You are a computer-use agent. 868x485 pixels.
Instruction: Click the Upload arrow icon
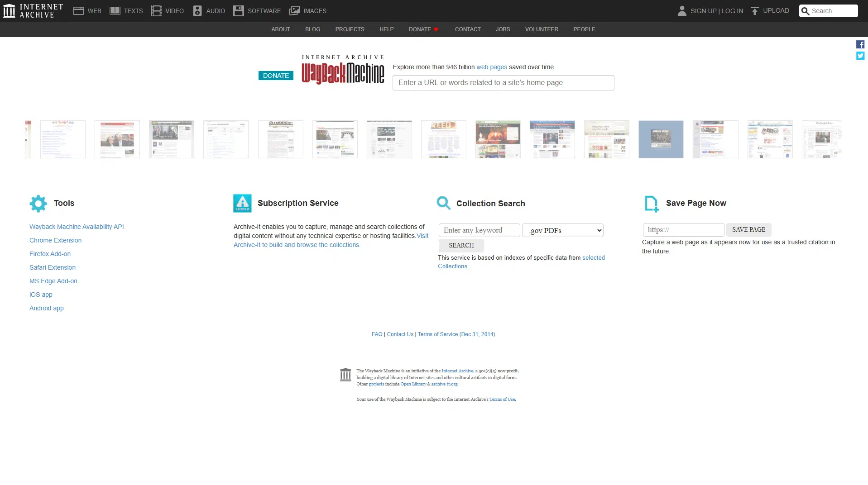click(754, 11)
